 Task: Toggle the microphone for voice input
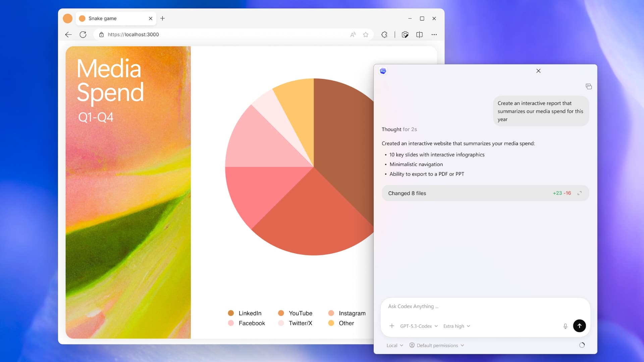tap(566, 326)
